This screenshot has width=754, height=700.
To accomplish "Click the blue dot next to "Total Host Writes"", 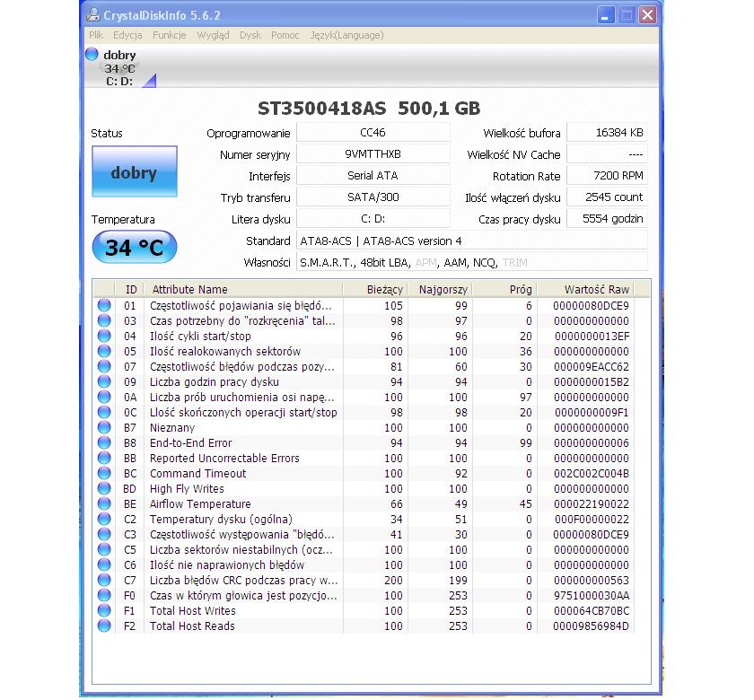I will pos(104,611).
